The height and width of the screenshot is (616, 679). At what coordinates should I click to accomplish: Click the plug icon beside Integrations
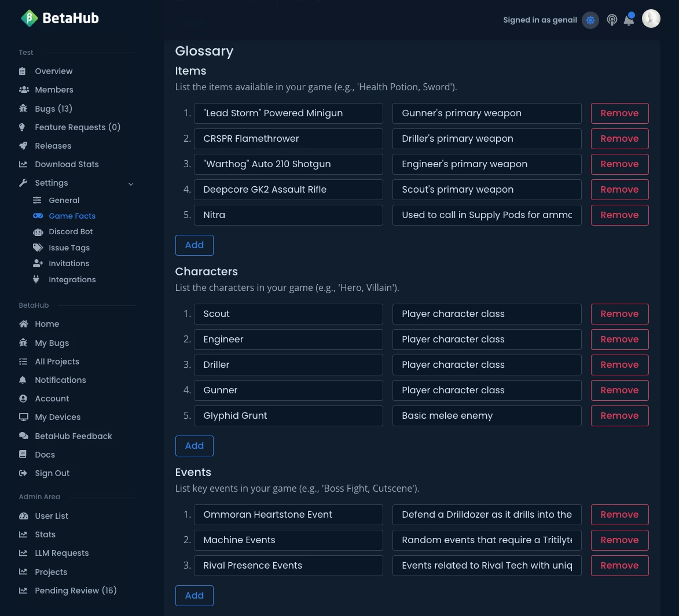click(x=36, y=280)
